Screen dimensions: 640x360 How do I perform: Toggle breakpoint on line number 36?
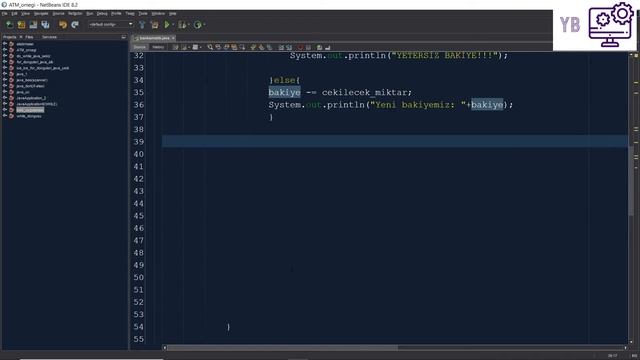(x=139, y=105)
